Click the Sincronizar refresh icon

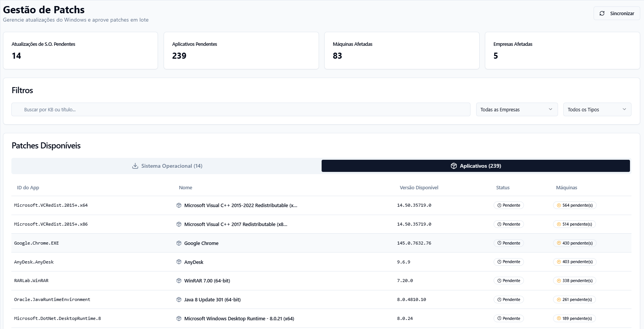[x=602, y=13]
